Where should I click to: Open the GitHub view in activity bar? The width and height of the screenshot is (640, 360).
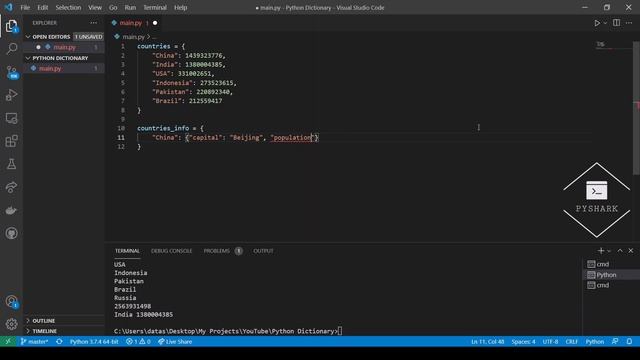coord(11,233)
